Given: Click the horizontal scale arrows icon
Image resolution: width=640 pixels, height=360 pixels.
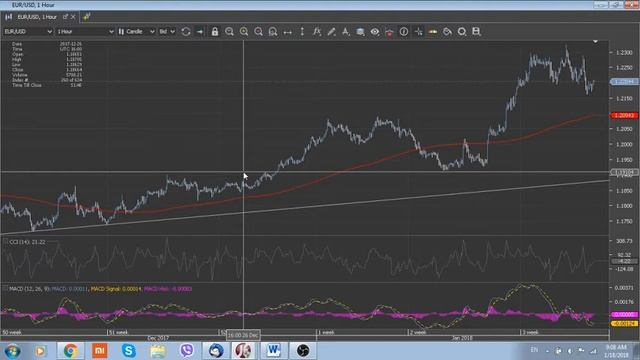Looking at the screenshot, I should [x=287, y=32].
